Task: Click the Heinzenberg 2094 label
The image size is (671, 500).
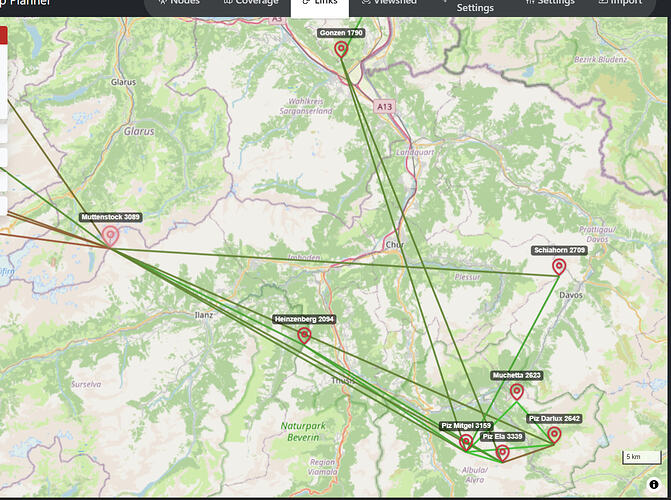Action: click(x=304, y=319)
